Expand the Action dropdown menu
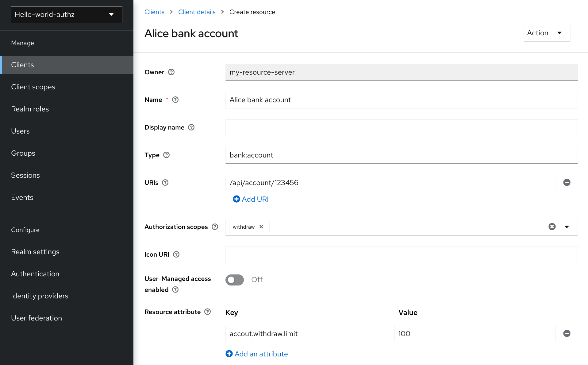588x365 pixels. point(546,33)
